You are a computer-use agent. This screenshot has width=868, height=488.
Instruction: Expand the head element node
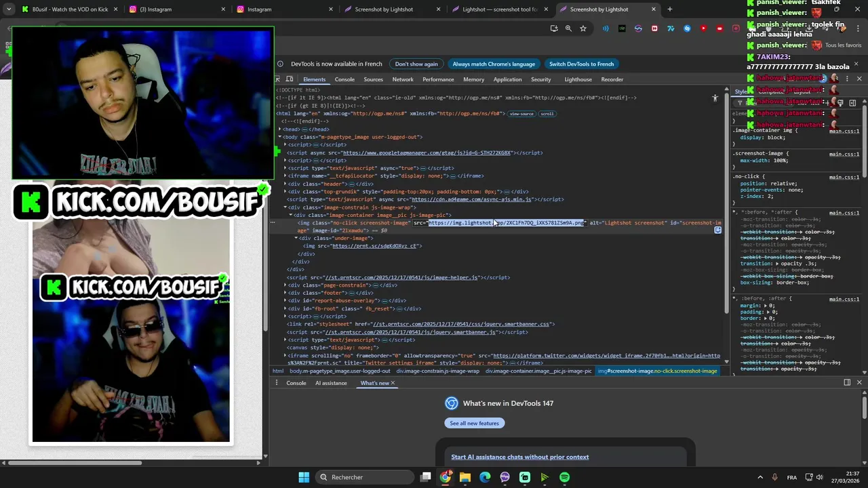(x=279, y=129)
